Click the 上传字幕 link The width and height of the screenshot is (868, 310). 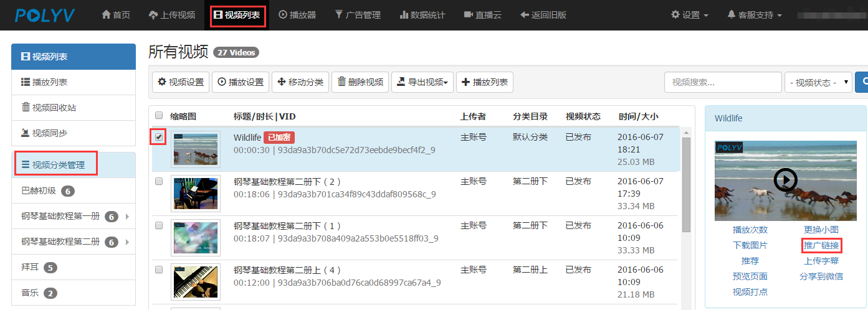pos(821,261)
